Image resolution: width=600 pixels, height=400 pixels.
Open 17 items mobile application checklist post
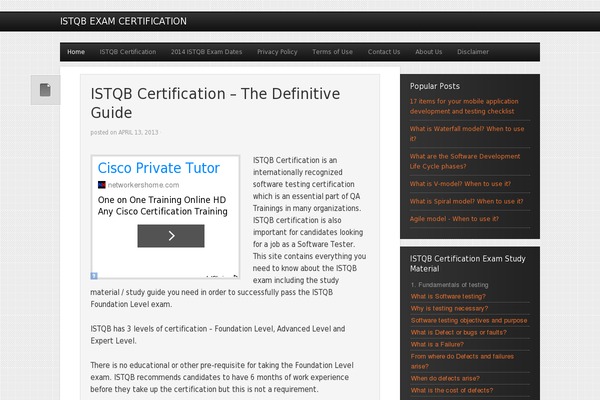(464, 106)
